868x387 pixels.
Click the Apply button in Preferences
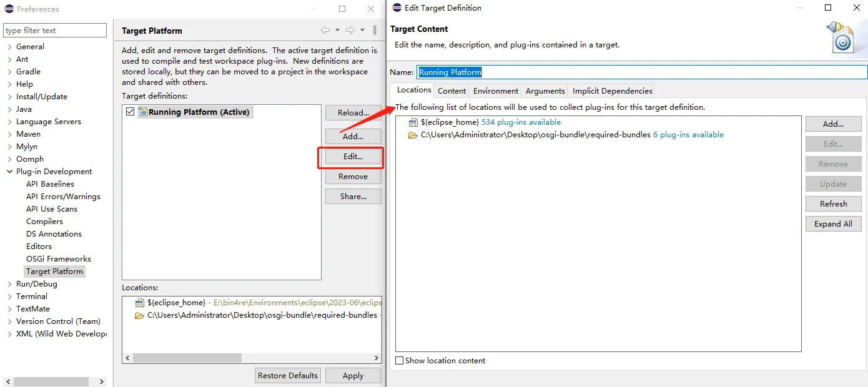pyautogui.click(x=353, y=376)
